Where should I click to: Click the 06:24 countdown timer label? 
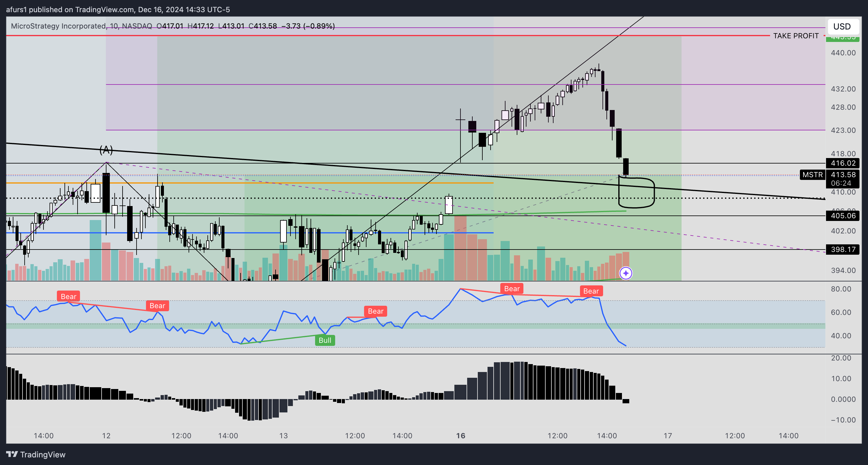point(841,183)
